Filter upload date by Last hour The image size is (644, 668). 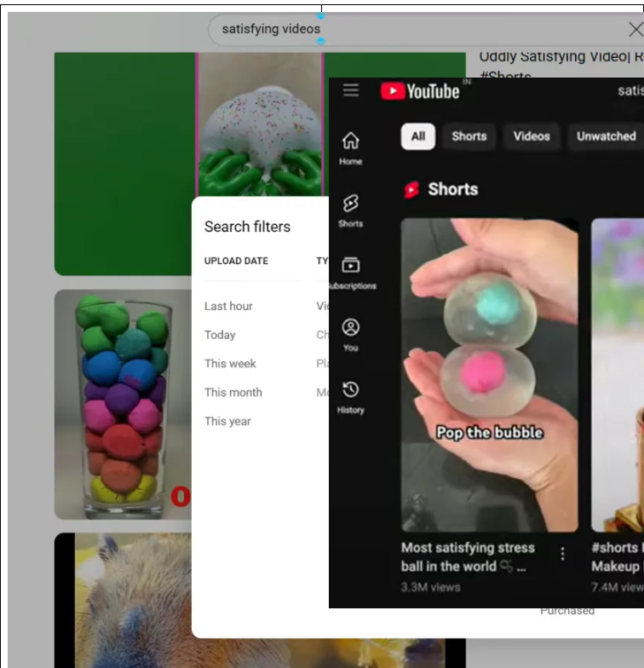[228, 307]
